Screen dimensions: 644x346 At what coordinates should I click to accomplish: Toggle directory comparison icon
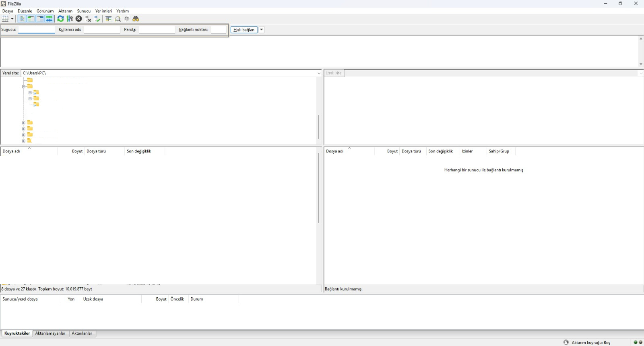118,19
